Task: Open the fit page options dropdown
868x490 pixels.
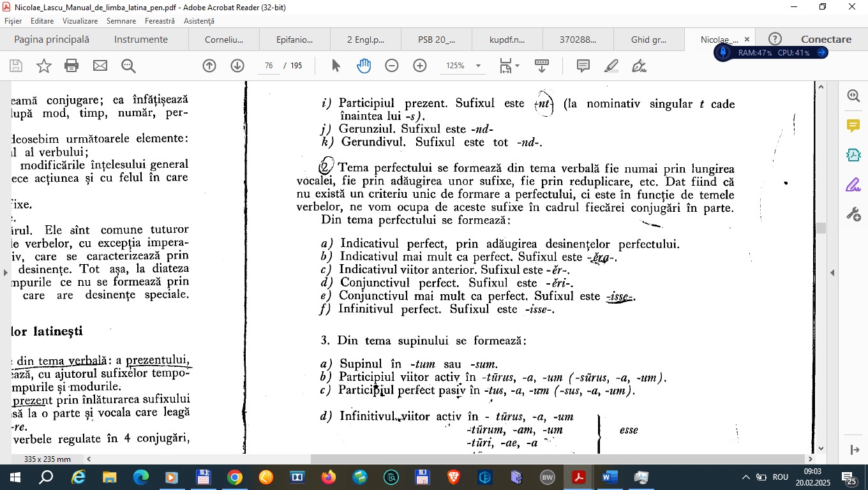Action: click(x=509, y=66)
